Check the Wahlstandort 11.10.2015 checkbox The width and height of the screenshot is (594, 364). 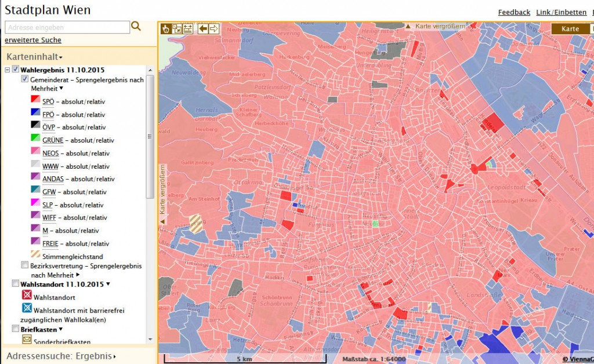point(16,283)
